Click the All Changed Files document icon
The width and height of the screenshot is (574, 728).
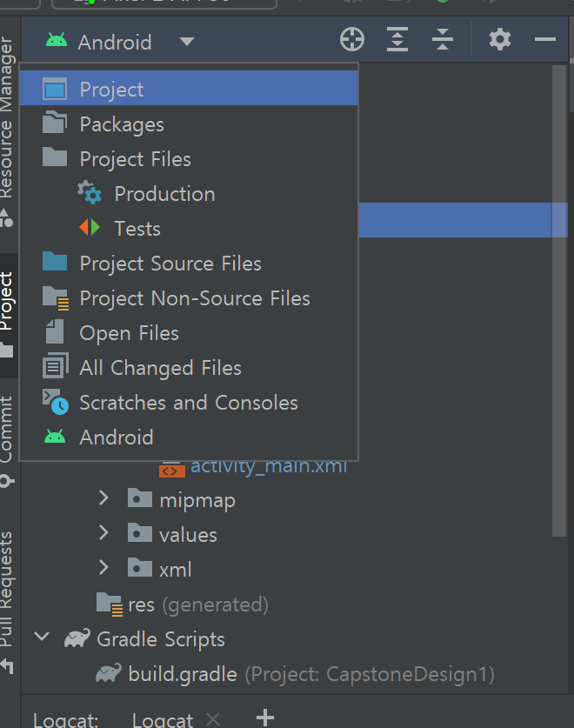coord(56,366)
